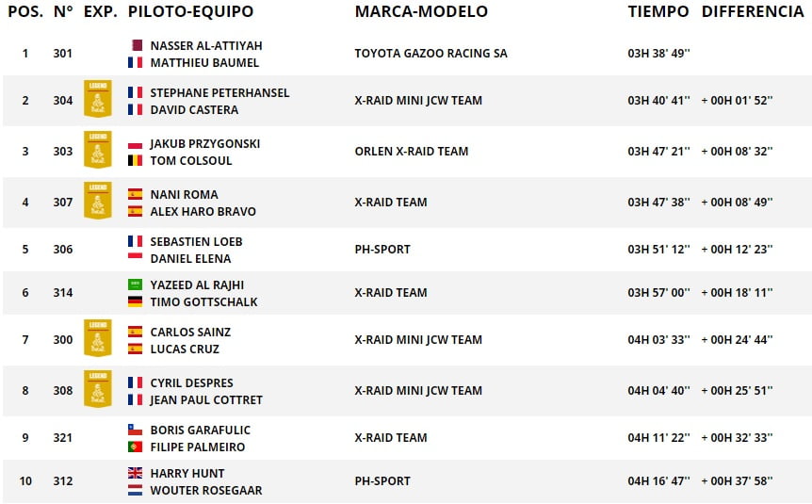Click the Legend badge in Jakub Przygonski's row

click(x=98, y=149)
